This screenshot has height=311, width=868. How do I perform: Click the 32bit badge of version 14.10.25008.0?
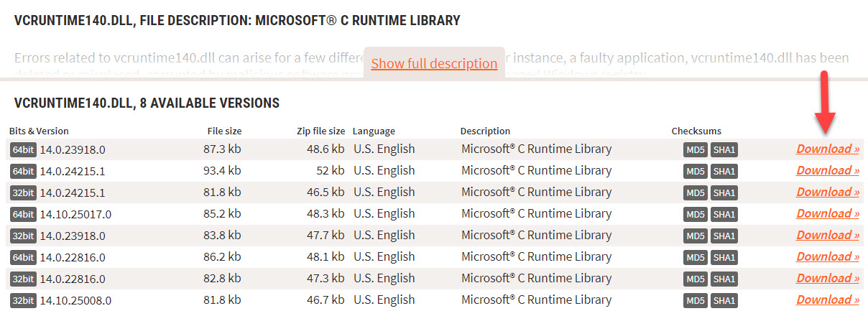pyautogui.click(x=23, y=301)
